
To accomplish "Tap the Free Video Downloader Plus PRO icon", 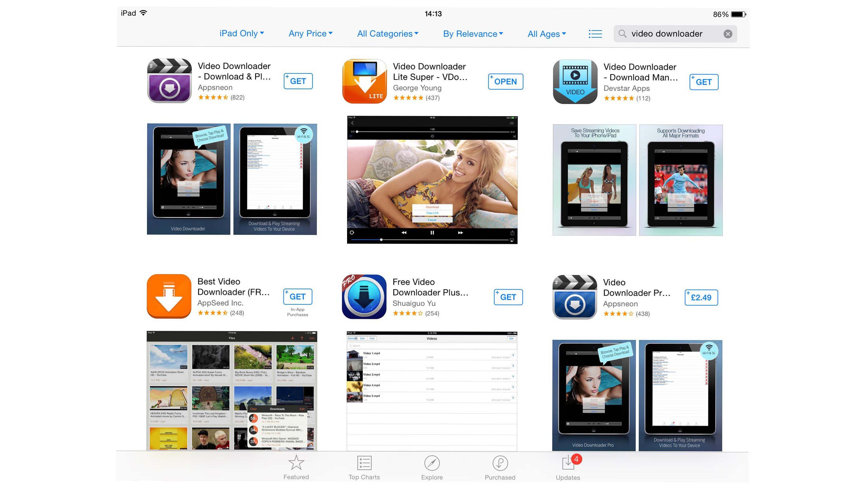I will point(364,296).
